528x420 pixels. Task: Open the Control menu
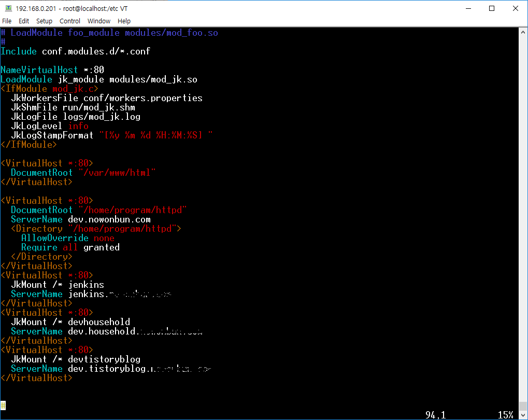point(70,21)
